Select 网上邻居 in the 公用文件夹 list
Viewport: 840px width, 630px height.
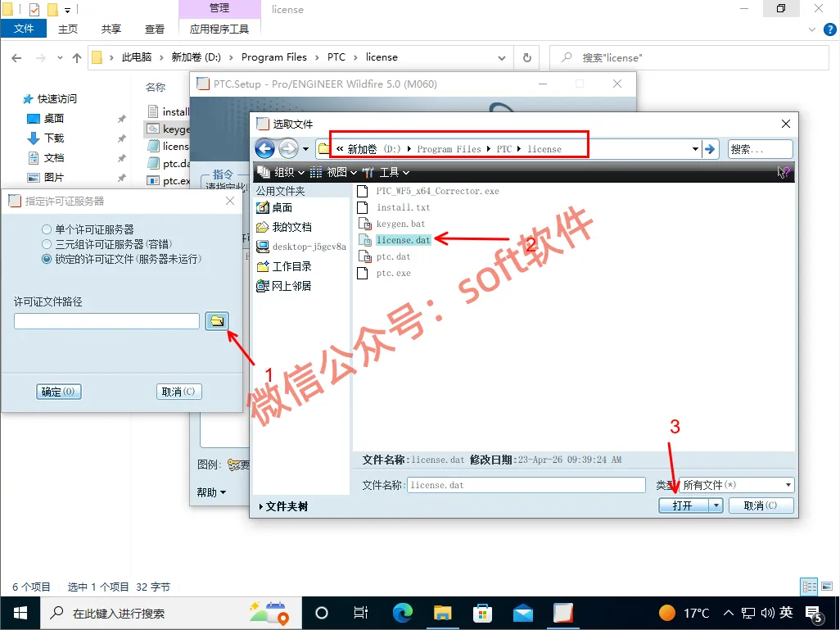tap(284, 286)
